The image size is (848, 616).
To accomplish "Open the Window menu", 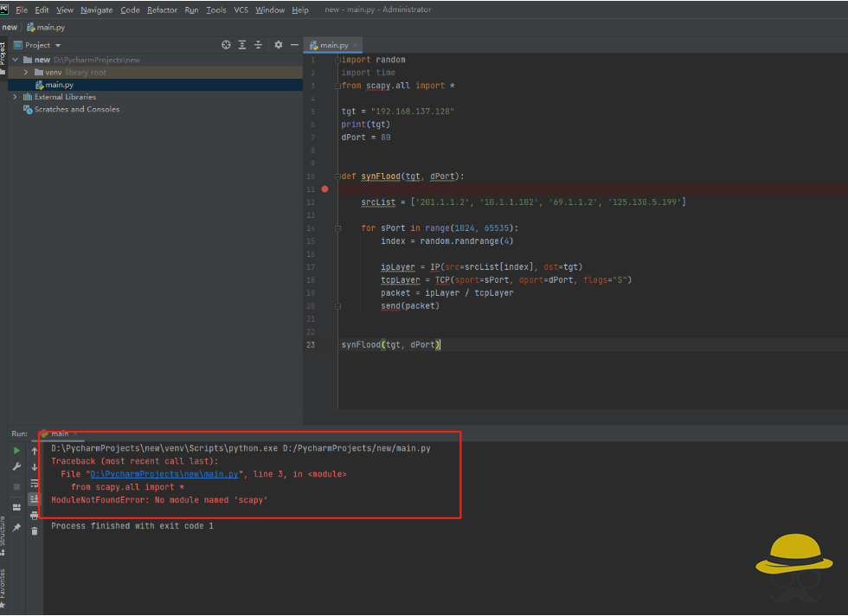I will tap(270, 10).
